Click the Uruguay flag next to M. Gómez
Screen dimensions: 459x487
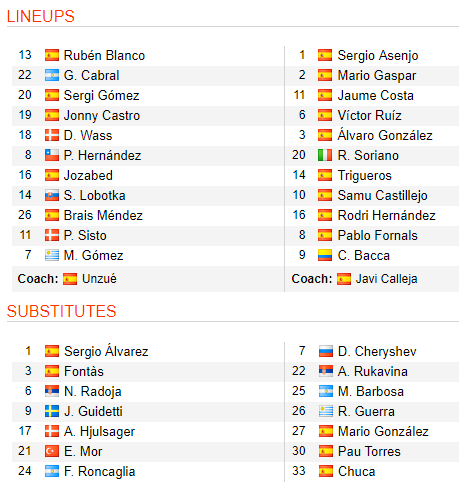point(52,255)
